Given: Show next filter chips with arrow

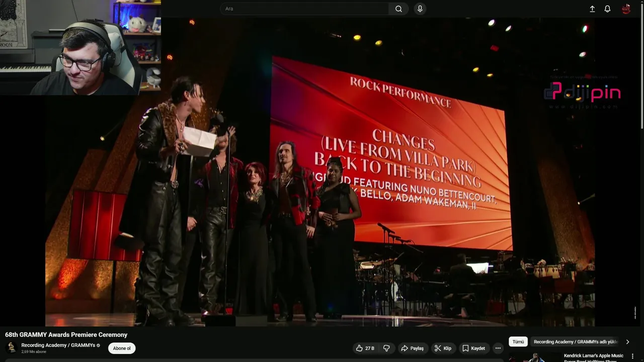Looking at the screenshot, I should click(x=627, y=342).
